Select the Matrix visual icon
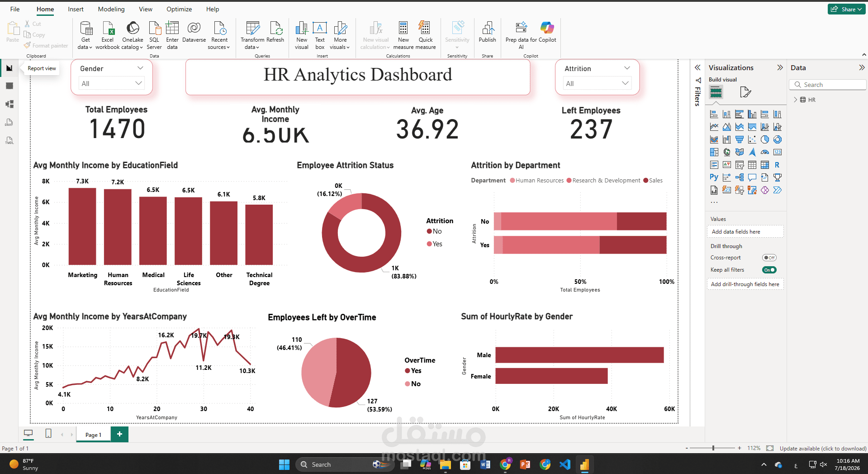The image size is (868, 474). [765, 165]
